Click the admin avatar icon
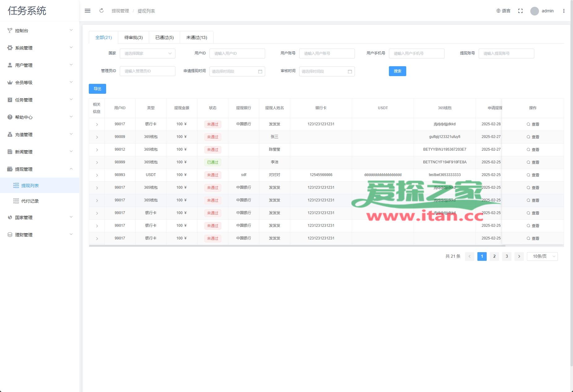The height and width of the screenshot is (392, 573). click(534, 11)
